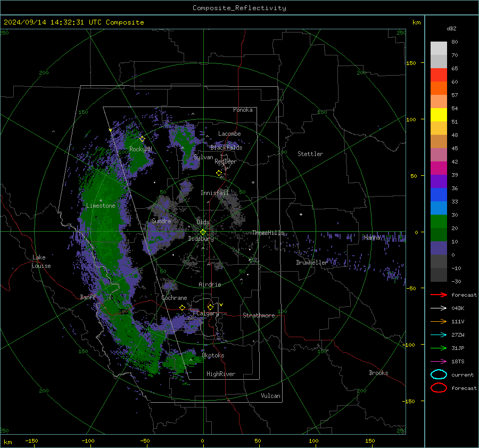The image size is (479, 448).
Task: Click the red forecast arrow in legend
Action: [439, 295]
